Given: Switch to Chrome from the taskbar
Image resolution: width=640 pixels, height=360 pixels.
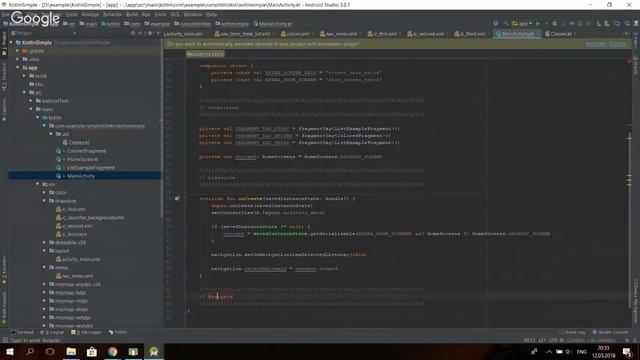Looking at the screenshot, I should coord(113,352).
